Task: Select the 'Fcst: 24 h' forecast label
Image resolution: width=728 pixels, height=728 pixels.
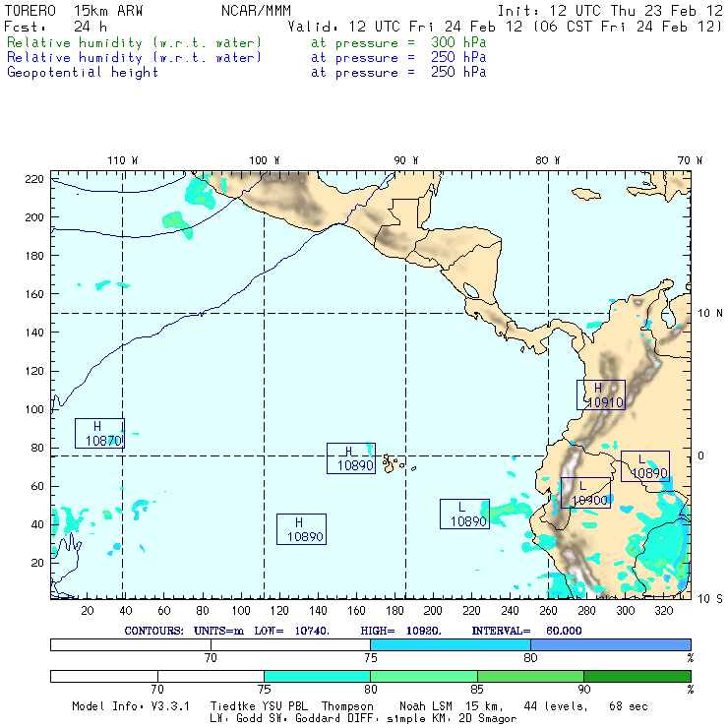Action: point(56,27)
